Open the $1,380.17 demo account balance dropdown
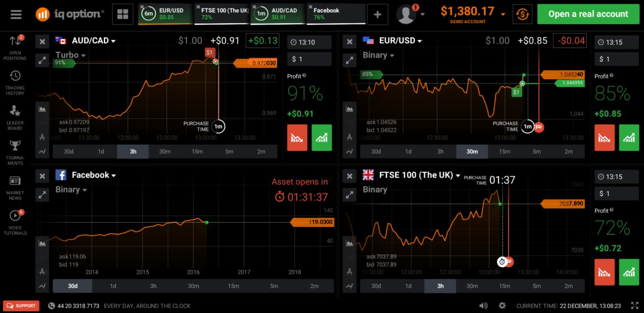644x313 pixels. (x=473, y=14)
